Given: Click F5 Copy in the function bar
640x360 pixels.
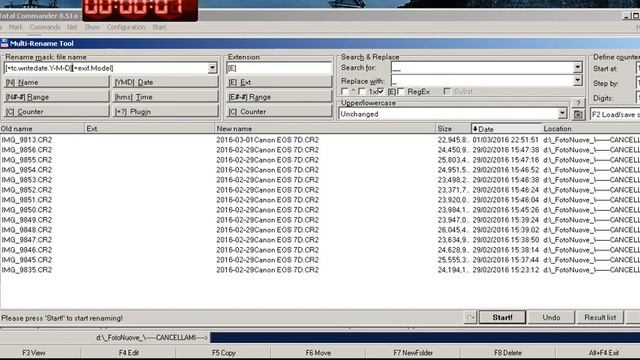Looking at the screenshot, I should coord(224,353).
